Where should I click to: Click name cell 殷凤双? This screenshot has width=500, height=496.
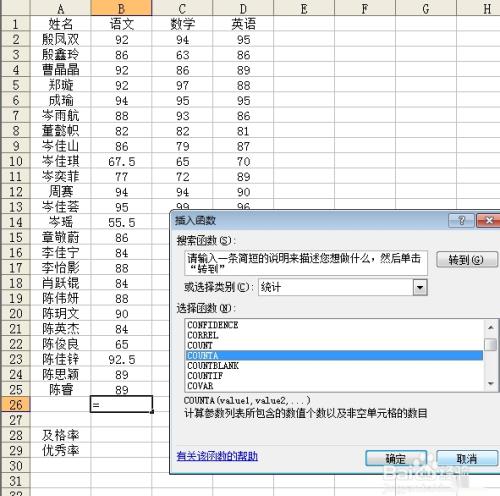tap(60, 39)
